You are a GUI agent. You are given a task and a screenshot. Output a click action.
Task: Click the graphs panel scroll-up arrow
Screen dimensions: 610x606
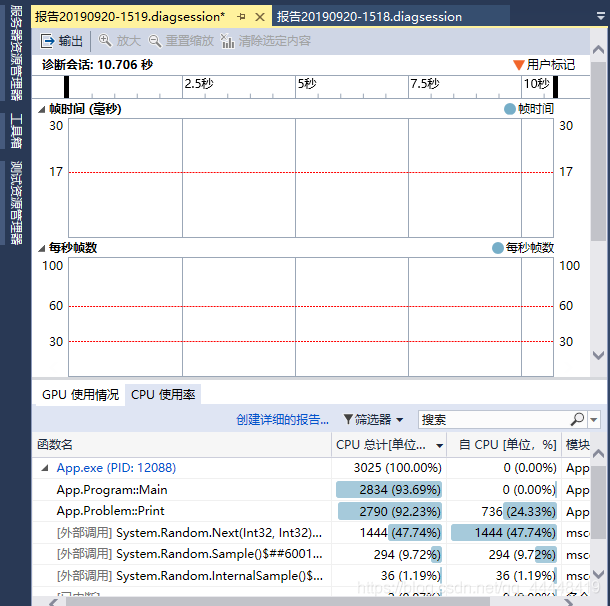tap(598, 50)
